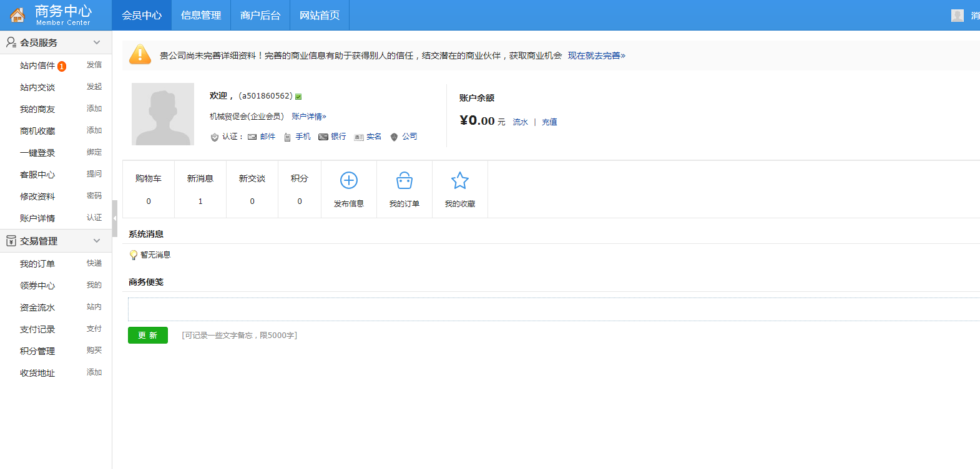Collapse the 会员服务 sidebar section
This screenshot has width=980, height=469.
tap(97, 42)
